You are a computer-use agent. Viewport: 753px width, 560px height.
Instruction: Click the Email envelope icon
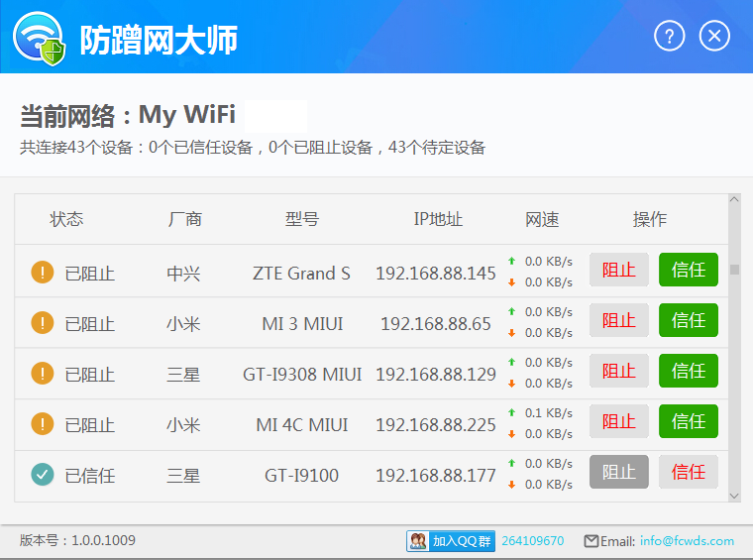click(x=592, y=541)
